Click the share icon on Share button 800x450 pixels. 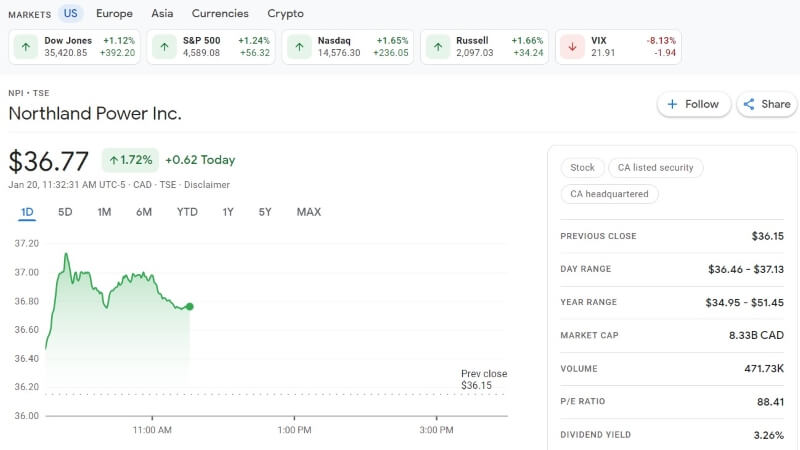748,104
